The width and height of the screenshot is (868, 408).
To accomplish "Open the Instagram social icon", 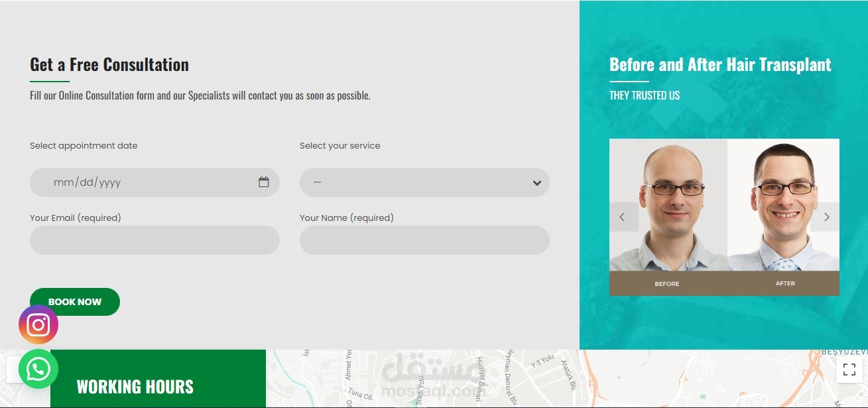I will point(38,324).
